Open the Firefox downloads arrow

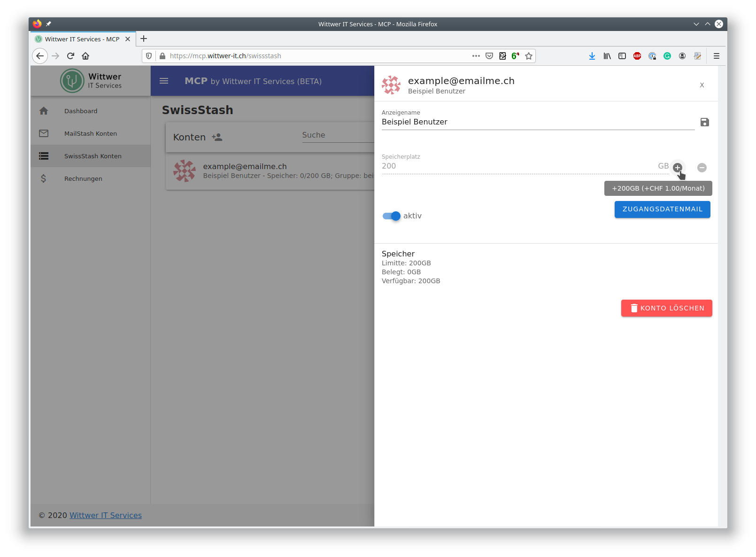[x=592, y=56]
